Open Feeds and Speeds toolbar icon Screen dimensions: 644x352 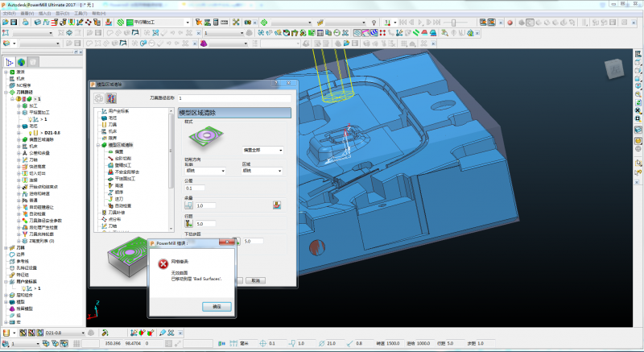tap(46, 23)
